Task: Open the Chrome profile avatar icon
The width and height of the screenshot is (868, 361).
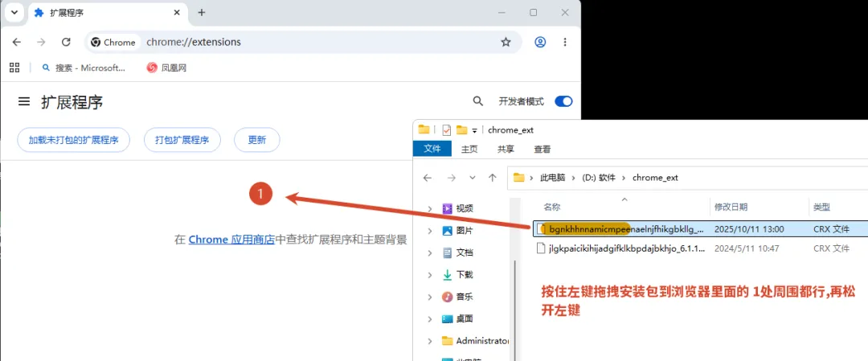Action: [x=540, y=42]
